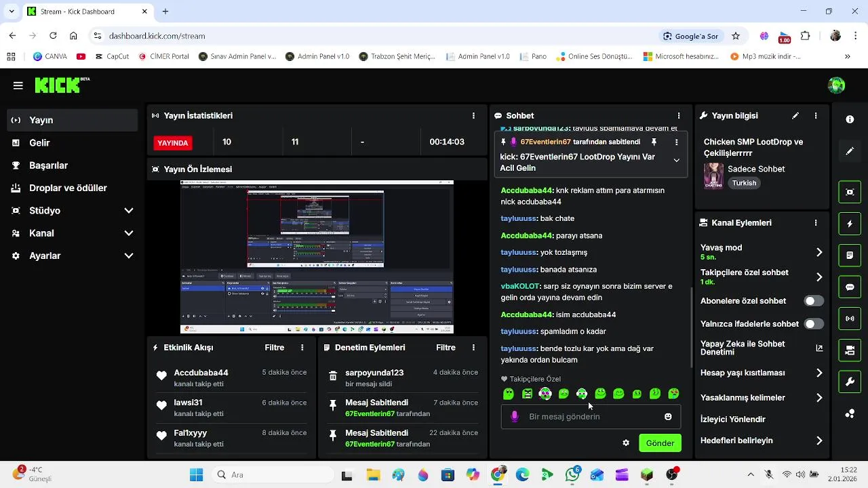Unpin the pinned chat message

(x=654, y=142)
